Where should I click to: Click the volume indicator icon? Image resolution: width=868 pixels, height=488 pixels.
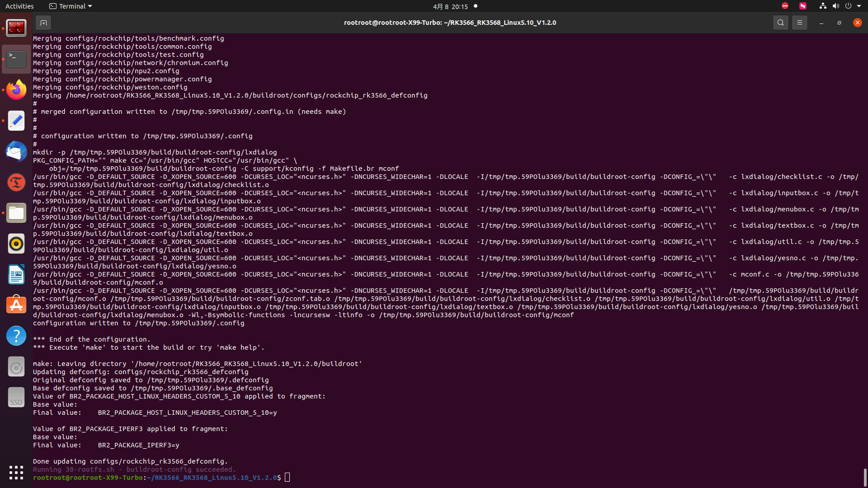[x=835, y=6]
